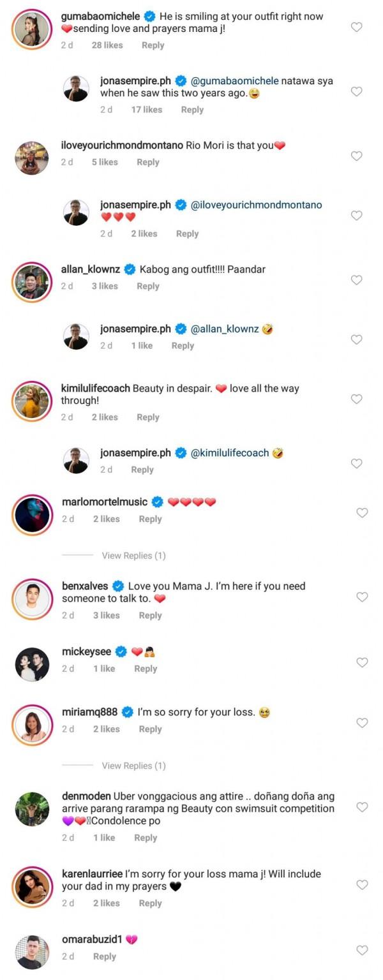
Task: Heart karenlaurriee's prayers comment
Action: (x=362, y=885)
